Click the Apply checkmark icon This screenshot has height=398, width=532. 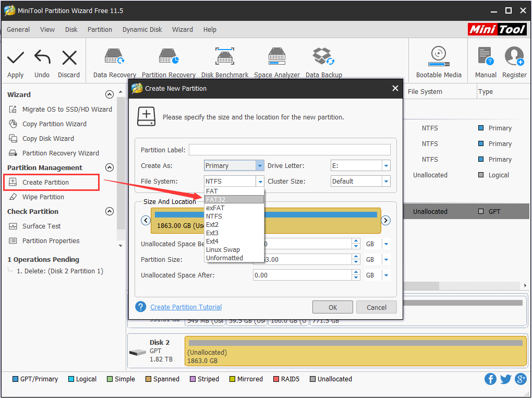[16, 58]
